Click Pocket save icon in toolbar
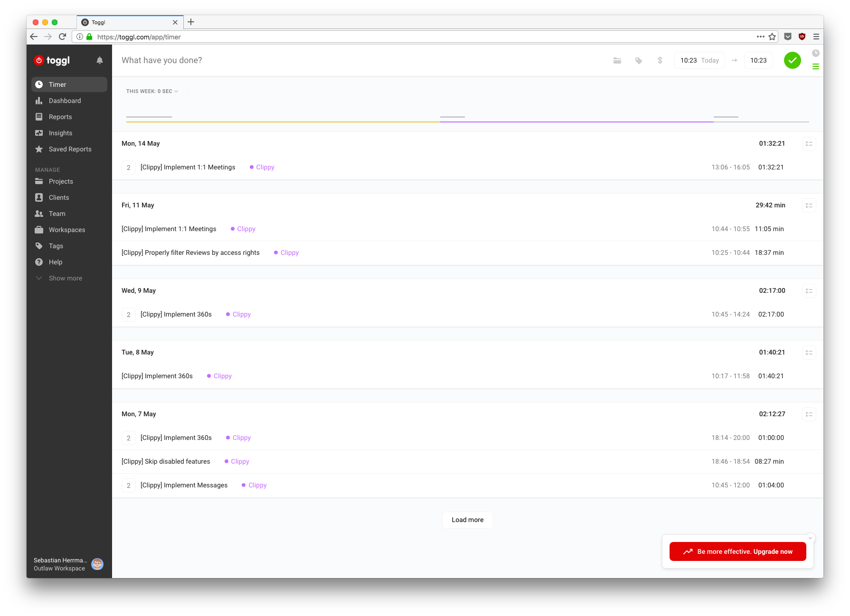Screen dimensions: 850x616 (x=788, y=37)
